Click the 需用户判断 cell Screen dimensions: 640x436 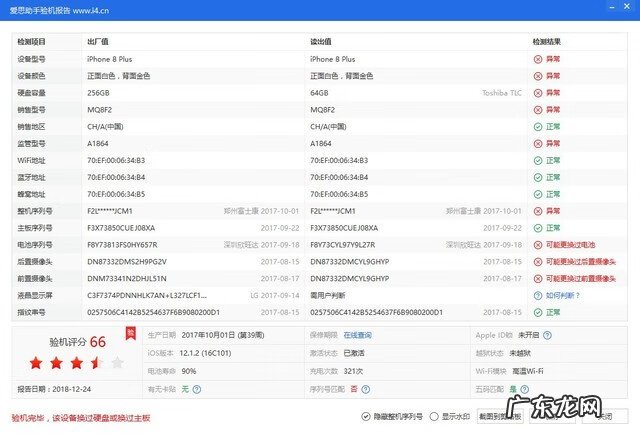[x=328, y=296]
